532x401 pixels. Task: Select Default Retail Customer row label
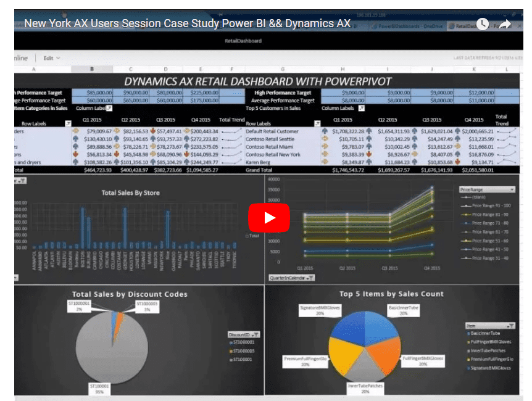tap(272, 131)
